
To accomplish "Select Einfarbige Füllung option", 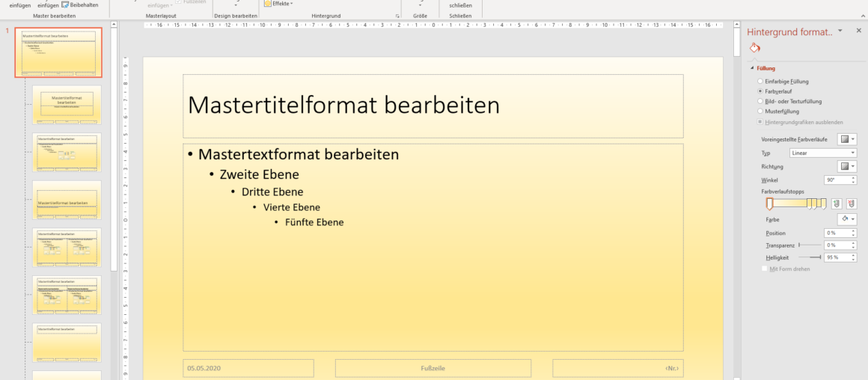I will (x=760, y=82).
